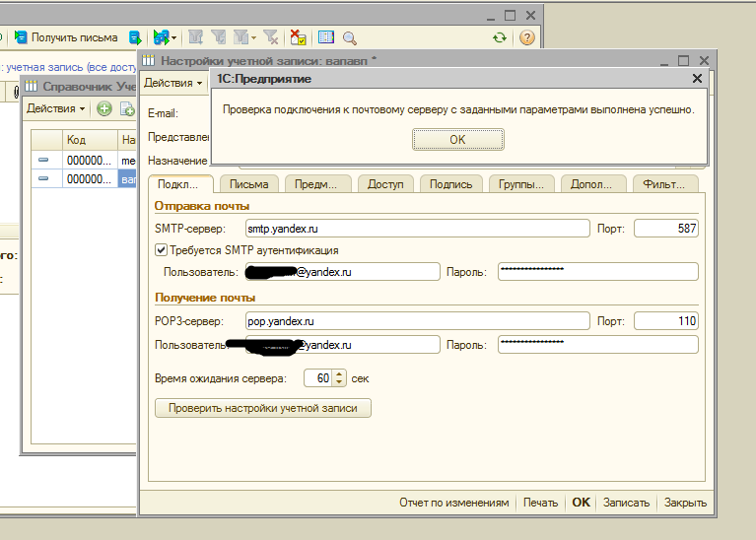Screen dimensions: 756x540
Task: Click the SMTP Пользователь field
Action: pos(343,272)
